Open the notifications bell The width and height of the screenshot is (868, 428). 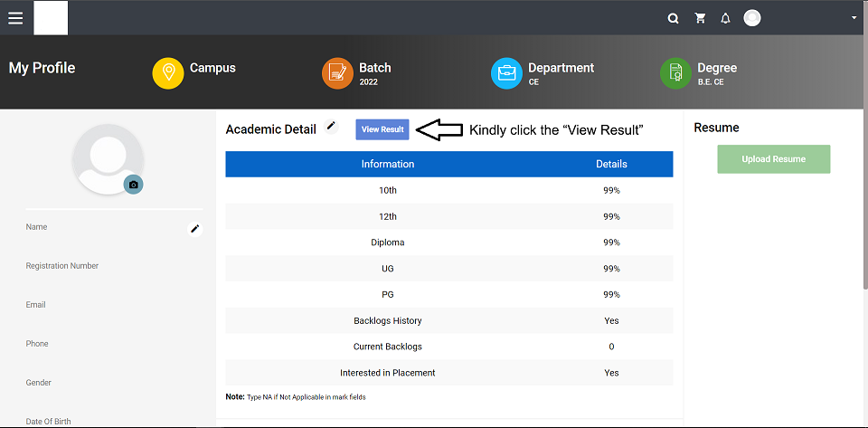point(725,18)
